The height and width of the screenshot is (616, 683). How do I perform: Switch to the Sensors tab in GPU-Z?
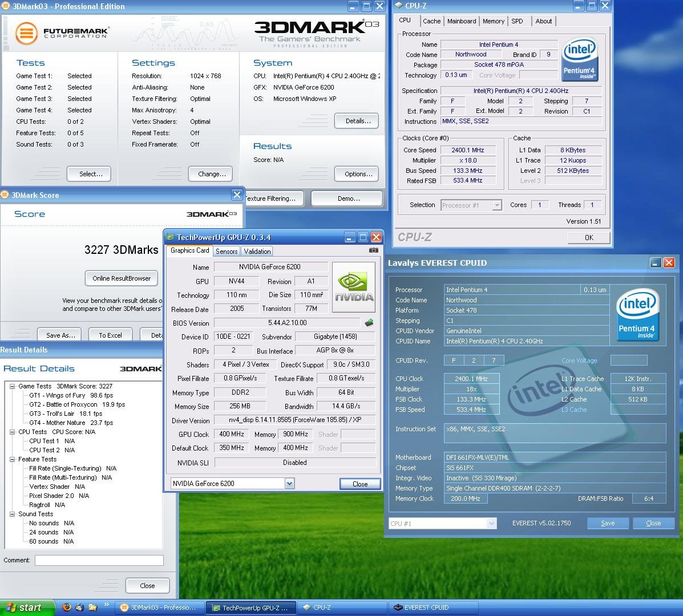coord(227,251)
